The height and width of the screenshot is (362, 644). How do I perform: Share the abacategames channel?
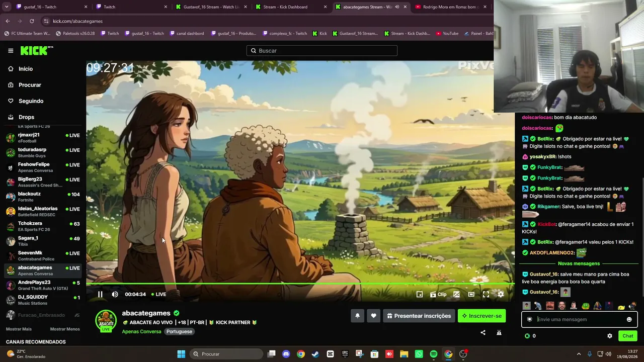(x=483, y=332)
